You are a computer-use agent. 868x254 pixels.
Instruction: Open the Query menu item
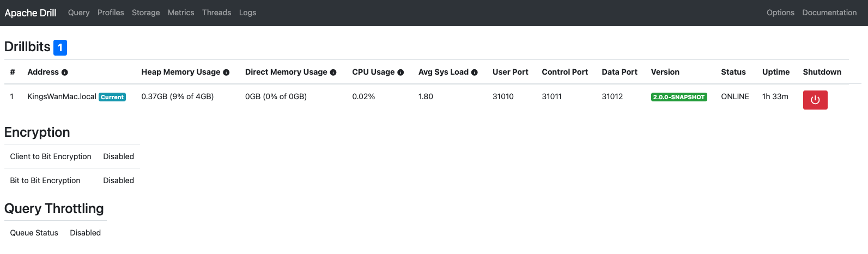pos(78,13)
